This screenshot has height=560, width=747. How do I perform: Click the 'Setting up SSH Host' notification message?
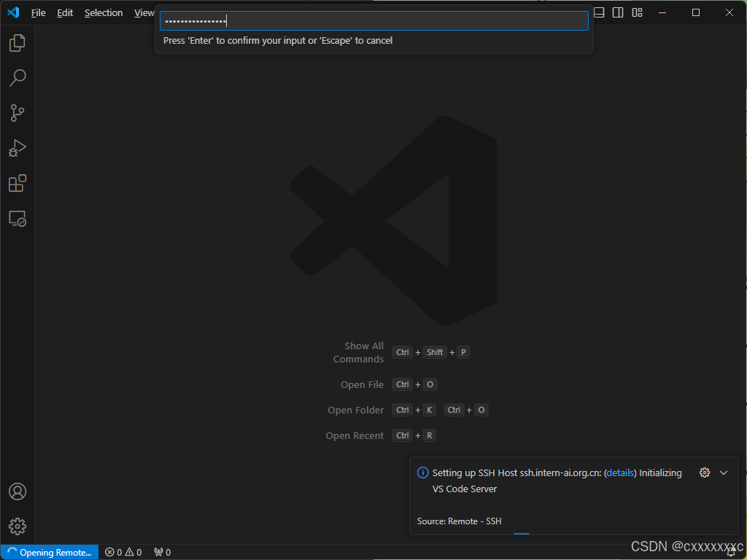557,481
